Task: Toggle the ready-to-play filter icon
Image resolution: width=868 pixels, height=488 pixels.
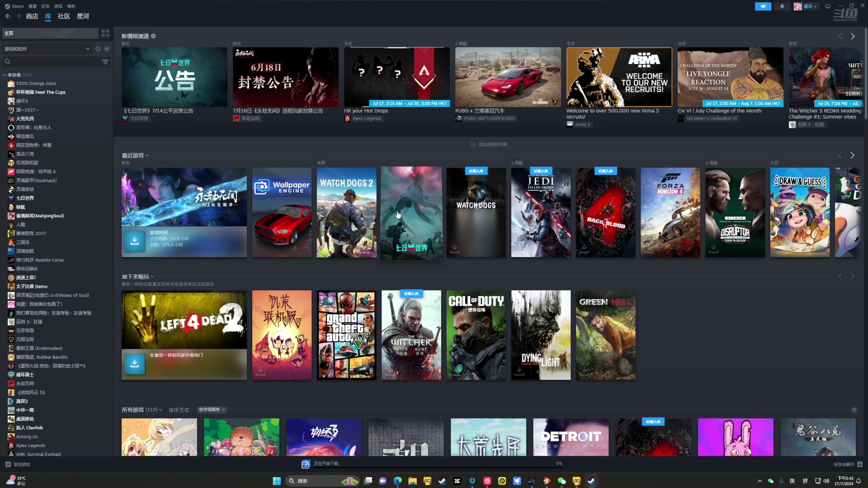Action: 107,49
